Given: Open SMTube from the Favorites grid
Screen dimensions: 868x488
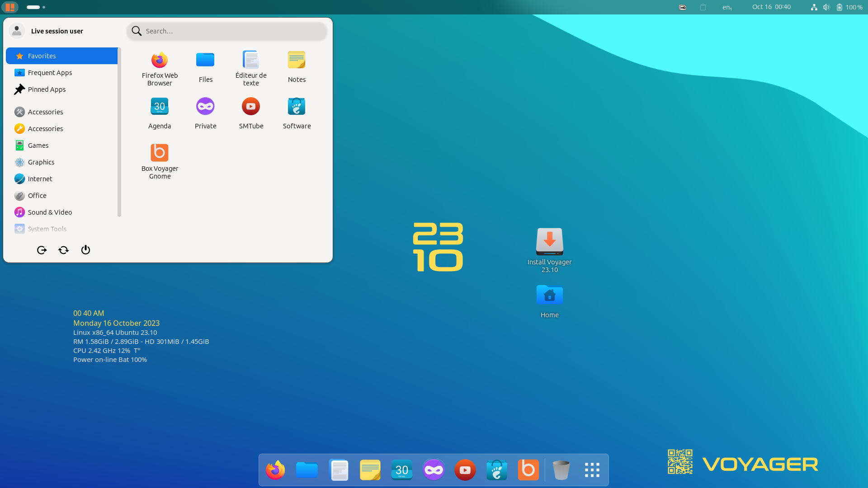Looking at the screenshot, I should [251, 115].
